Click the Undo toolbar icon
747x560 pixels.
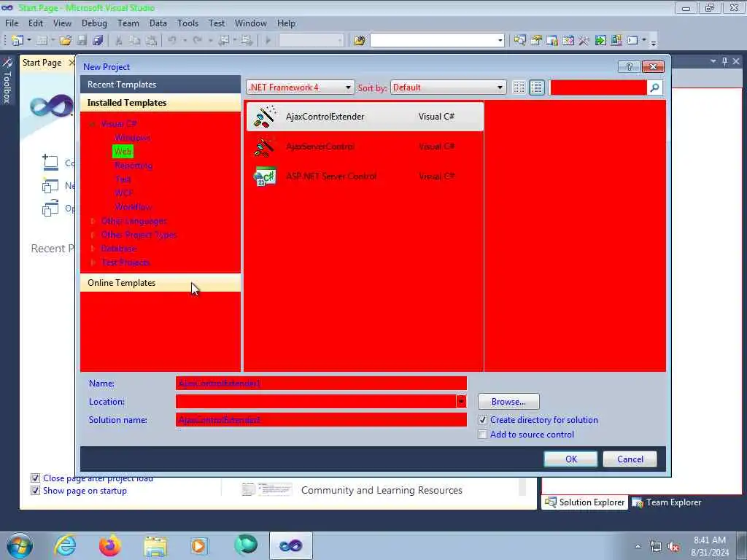coord(172,41)
